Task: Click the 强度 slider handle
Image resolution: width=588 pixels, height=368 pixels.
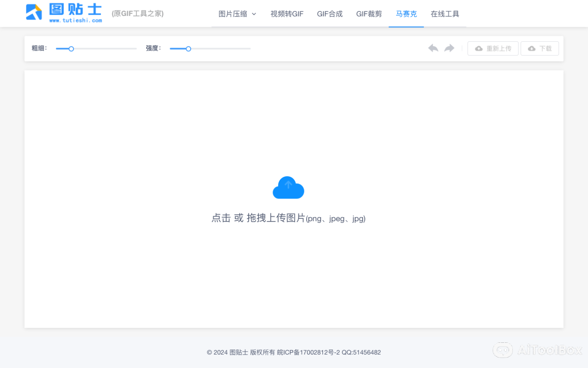Action: (188, 49)
